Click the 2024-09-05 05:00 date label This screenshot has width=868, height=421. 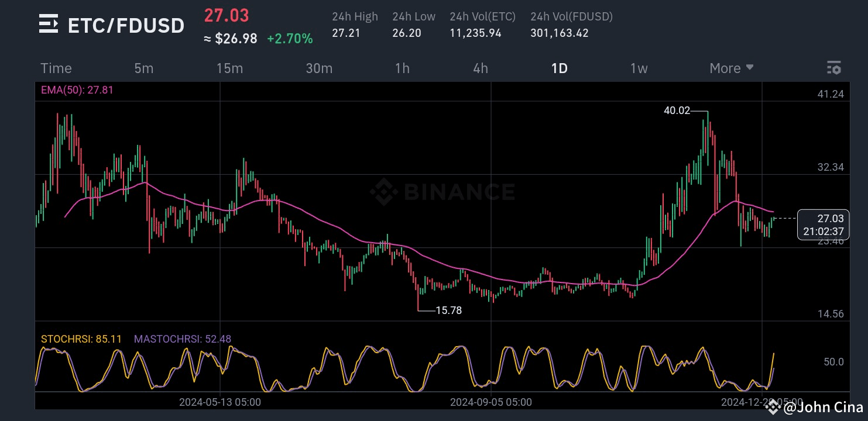pyautogui.click(x=490, y=402)
